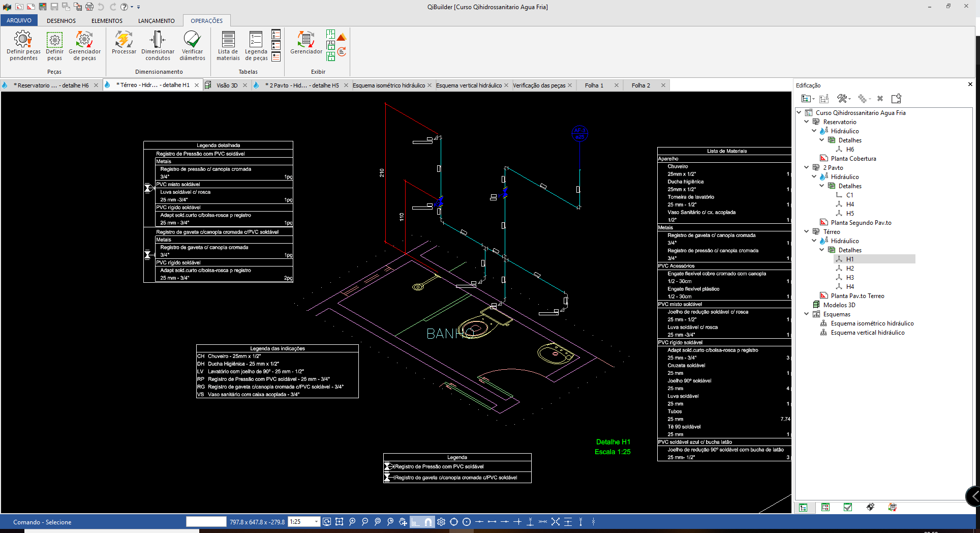Open the 1:25 scale dropdown
The image size is (980, 533).
(316, 521)
